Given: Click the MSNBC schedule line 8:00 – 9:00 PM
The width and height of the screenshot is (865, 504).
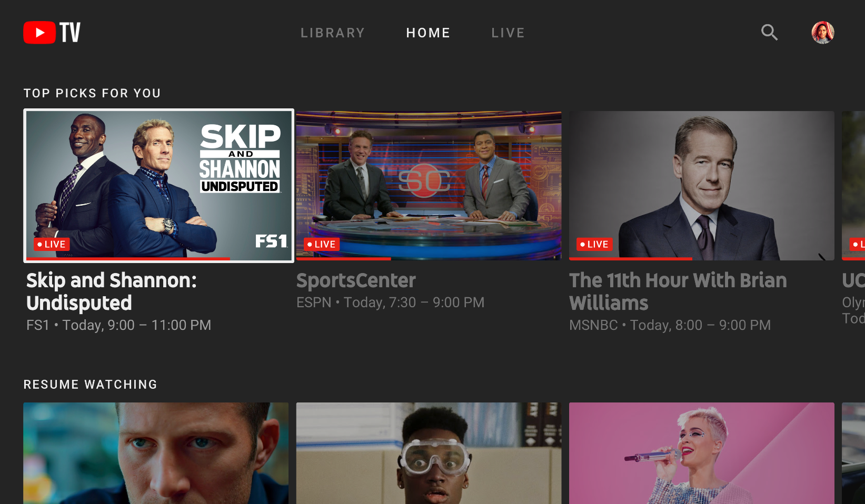Looking at the screenshot, I should pyautogui.click(x=670, y=325).
